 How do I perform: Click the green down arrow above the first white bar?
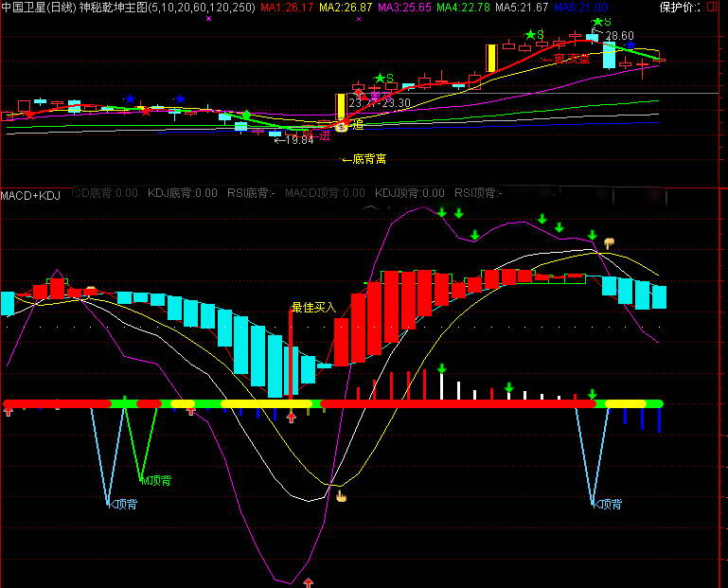441,368
